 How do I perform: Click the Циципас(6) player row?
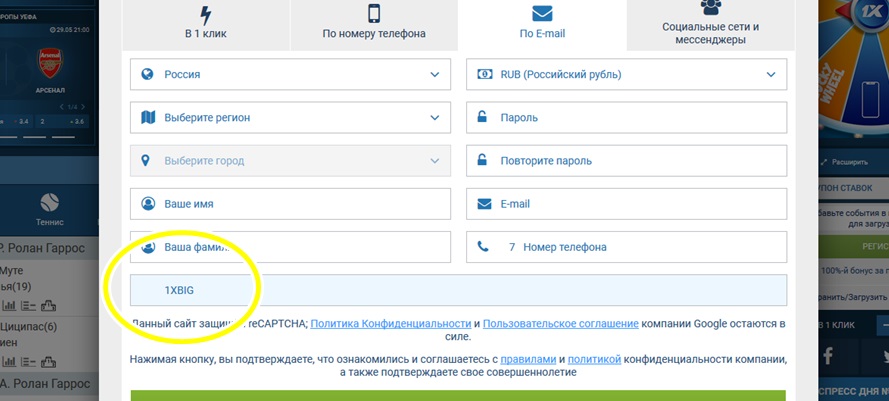click(29, 326)
